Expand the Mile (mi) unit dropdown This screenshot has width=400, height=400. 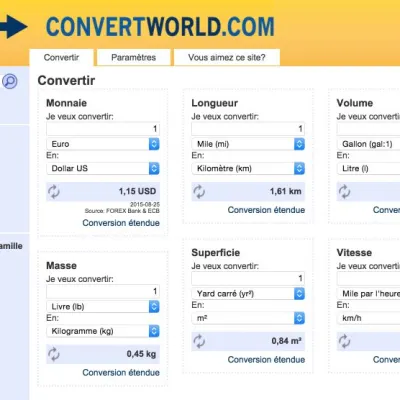coord(248,144)
